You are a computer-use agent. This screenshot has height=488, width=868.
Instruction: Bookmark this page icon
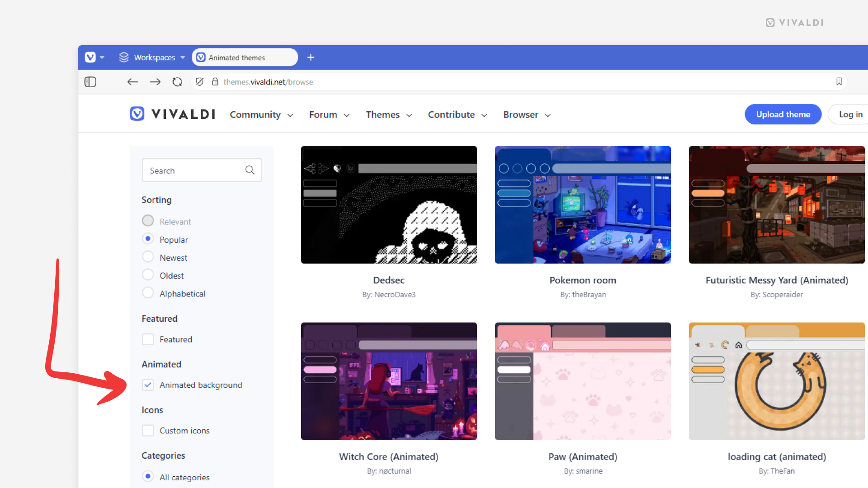839,82
